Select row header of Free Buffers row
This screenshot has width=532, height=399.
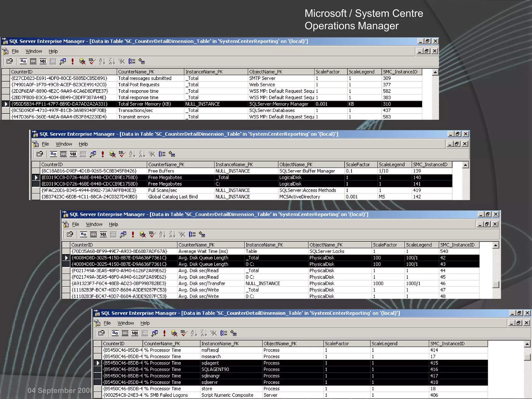point(36,171)
